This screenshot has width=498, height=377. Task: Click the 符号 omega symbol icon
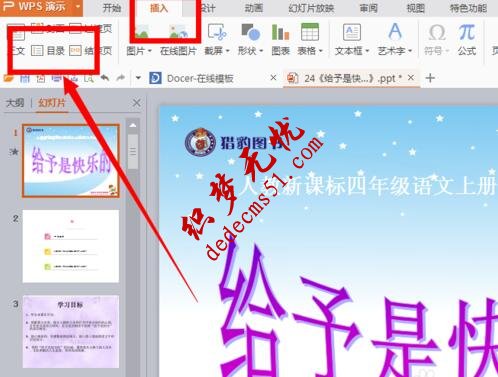(437, 32)
